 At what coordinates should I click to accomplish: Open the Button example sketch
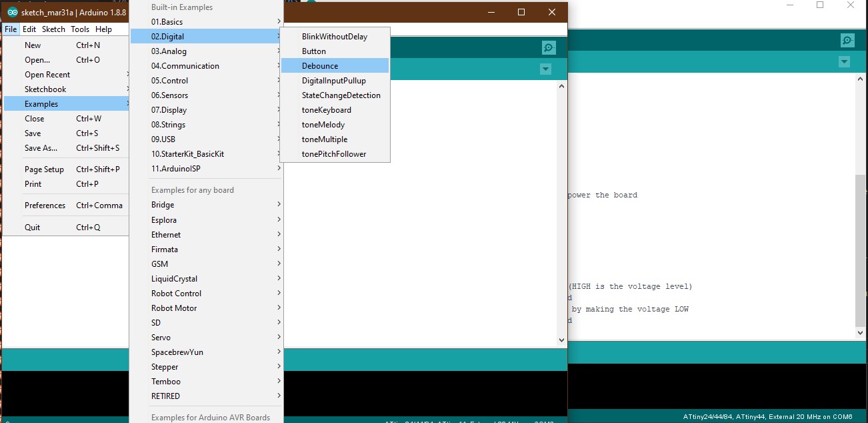pyautogui.click(x=335, y=51)
